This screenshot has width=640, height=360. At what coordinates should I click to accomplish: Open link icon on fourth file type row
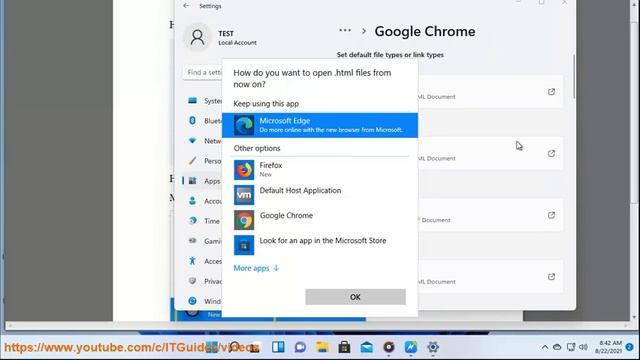(x=551, y=276)
